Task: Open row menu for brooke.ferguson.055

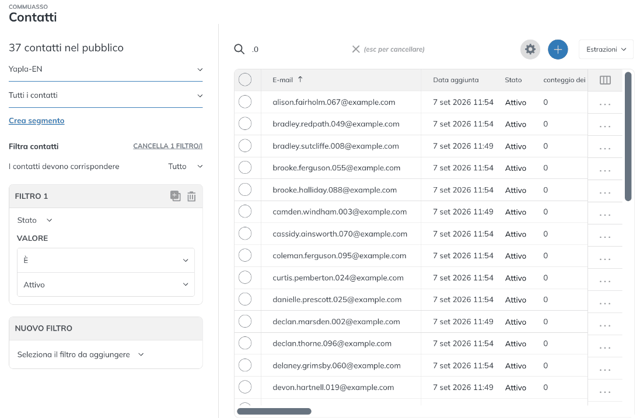Action: click(605, 171)
